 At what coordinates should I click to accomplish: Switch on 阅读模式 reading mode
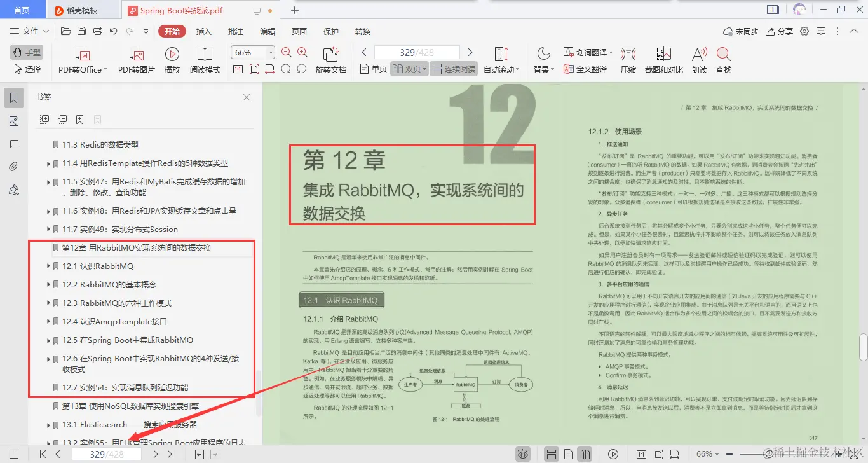[205, 60]
